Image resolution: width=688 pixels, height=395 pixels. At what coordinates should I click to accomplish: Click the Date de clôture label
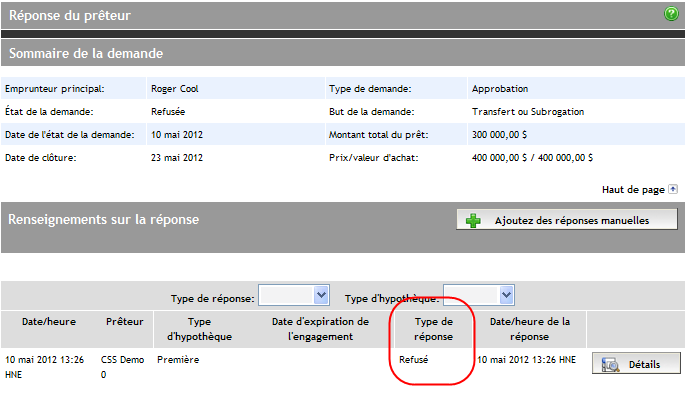coord(41,158)
